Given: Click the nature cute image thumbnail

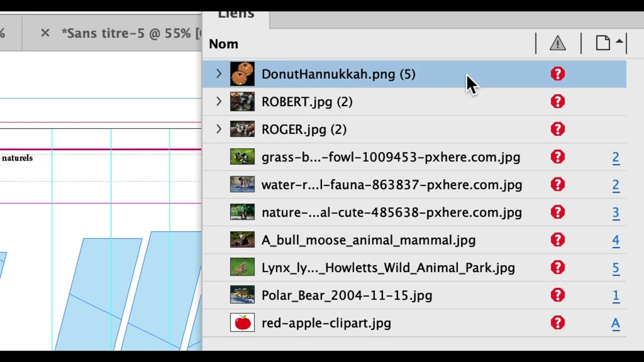Looking at the screenshot, I should pyautogui.click(x=243, y=212).
